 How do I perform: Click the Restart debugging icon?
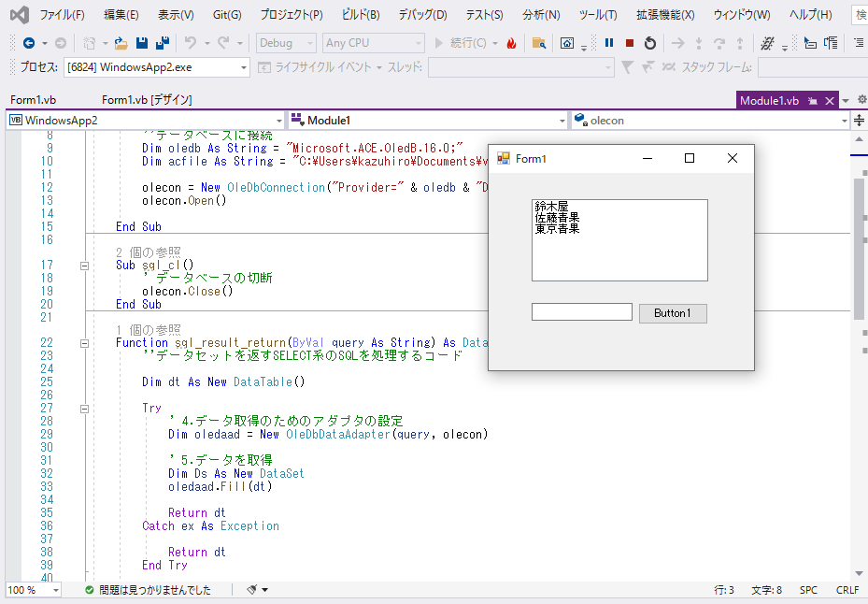(x=650, y=43)
